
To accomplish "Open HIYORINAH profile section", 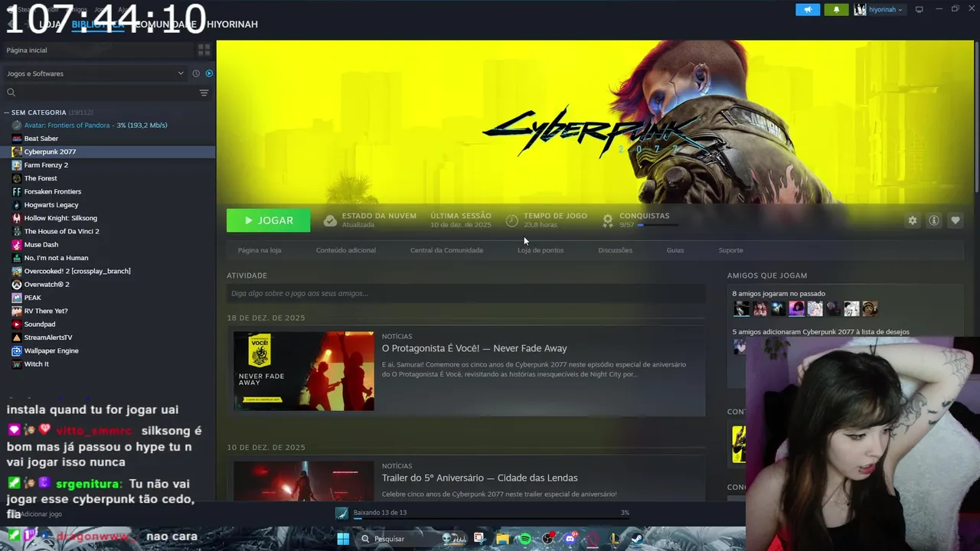I will pyautogui.click(x=232, y=24).
